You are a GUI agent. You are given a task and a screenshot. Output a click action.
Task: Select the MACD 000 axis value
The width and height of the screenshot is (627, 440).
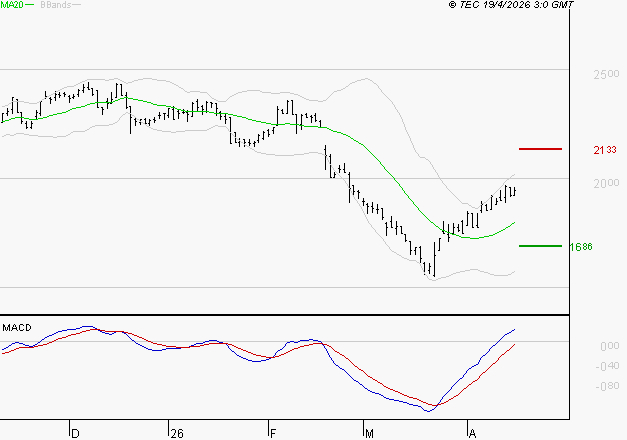click(610, 346)
